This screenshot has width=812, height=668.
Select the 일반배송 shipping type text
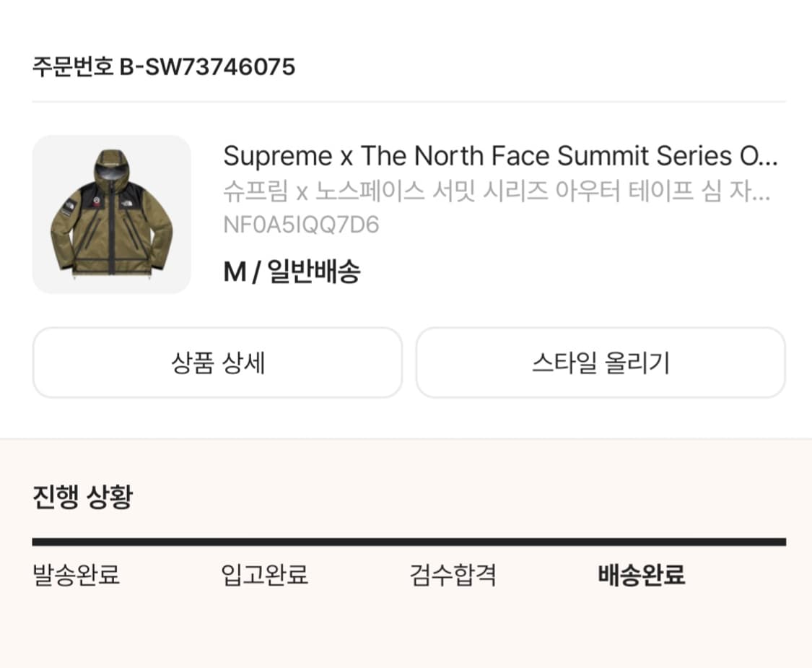pos(314,272)
